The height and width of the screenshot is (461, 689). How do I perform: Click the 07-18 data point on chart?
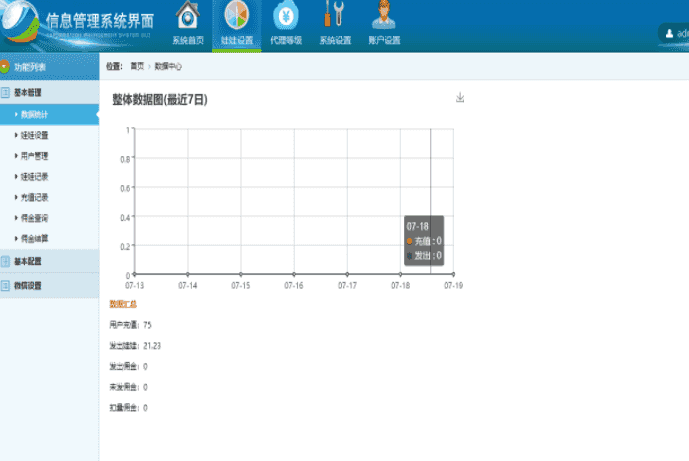(x=400, y=274)
